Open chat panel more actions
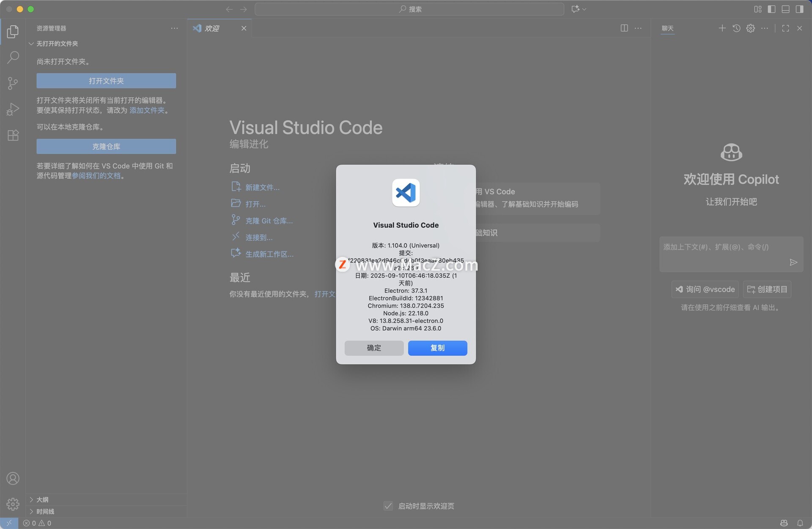 click(x=765, y=28)
